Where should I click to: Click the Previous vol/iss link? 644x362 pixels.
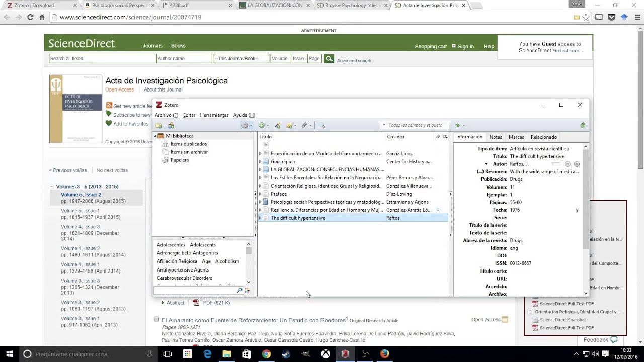[x=68, y=170]
